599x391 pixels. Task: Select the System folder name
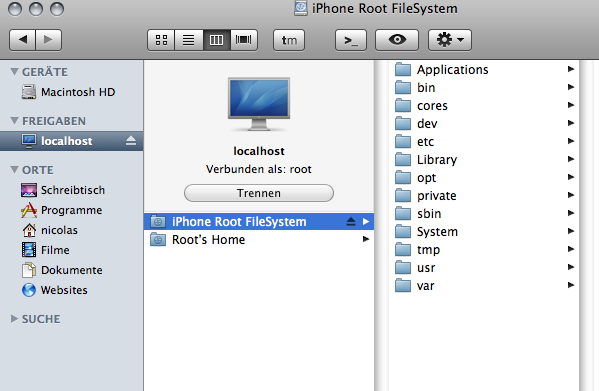pos(437,231)
